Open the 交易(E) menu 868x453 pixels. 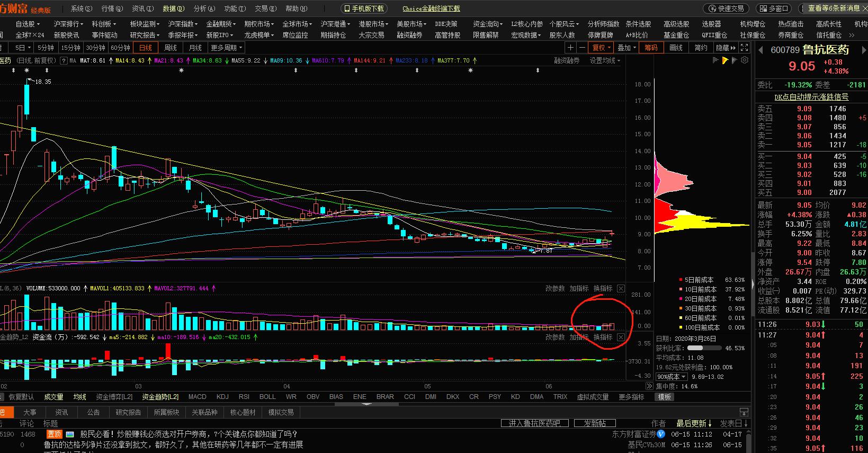coord(266,8)
